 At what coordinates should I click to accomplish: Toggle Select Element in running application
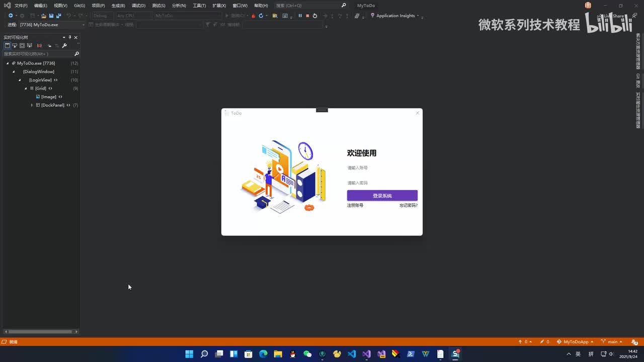pos(15,45)
